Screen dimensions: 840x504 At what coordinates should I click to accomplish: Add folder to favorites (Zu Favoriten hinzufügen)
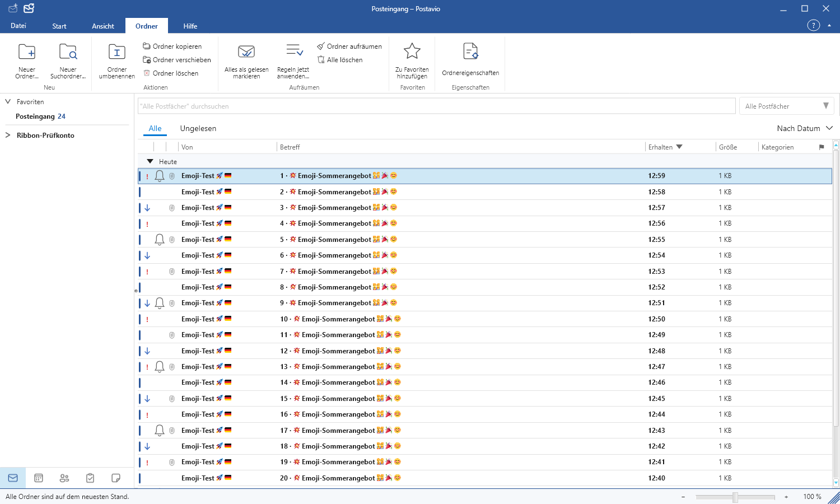point(412,61)
